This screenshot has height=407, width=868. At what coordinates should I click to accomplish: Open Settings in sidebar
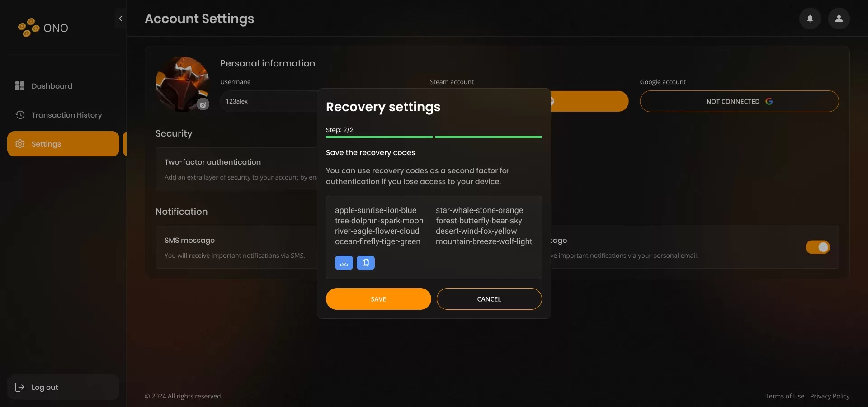point(63,144)
